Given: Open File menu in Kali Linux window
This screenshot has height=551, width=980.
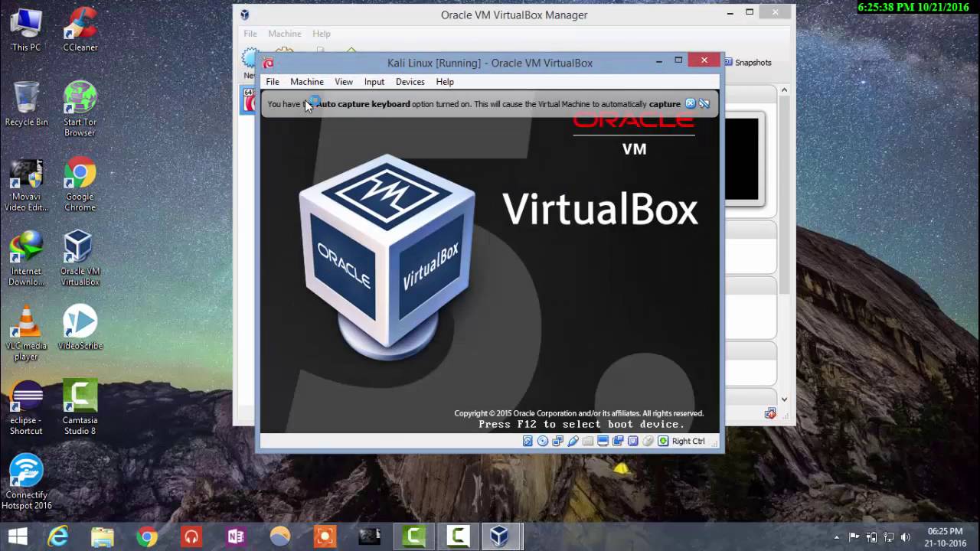Looking at the screenshot, I should [273, 82].
